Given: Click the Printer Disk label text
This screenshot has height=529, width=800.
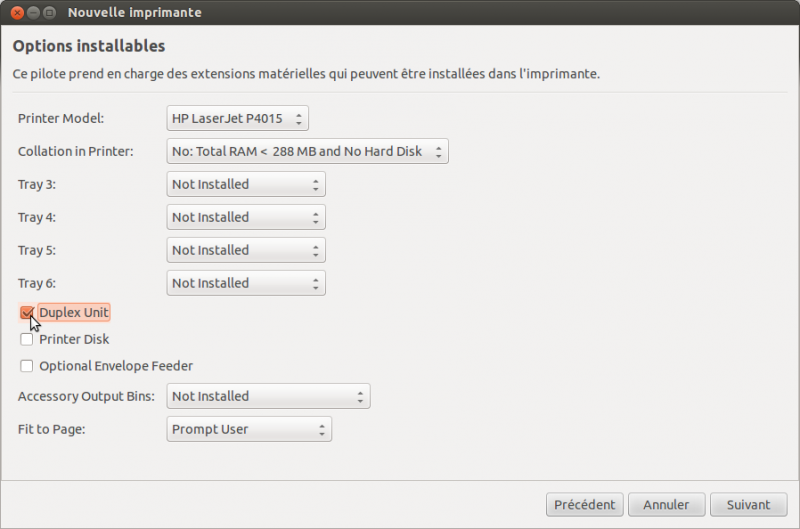Looking at the screenshot, I should tap(74, 339).
